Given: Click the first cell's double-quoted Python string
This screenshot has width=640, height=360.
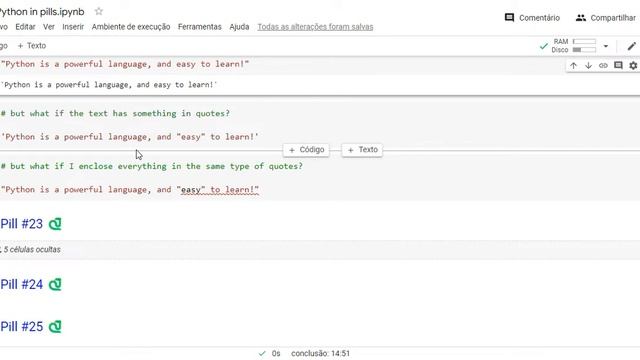Looking at the screenshot, I should [x=125, y=64].
